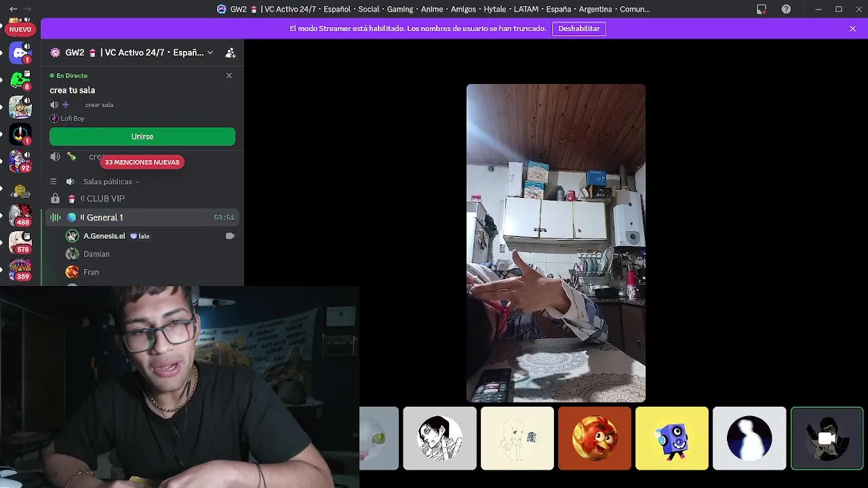Image resolution: width=868 pixels, height=488 pixels.
Task: Open the General 1 voice channel
Action: click(x=142, y=218)
